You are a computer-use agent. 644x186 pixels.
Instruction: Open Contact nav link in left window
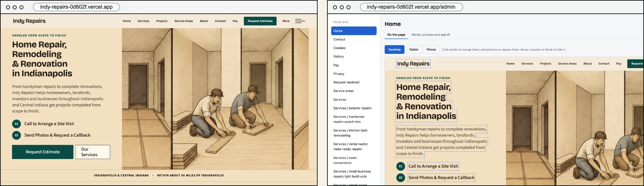220,21
